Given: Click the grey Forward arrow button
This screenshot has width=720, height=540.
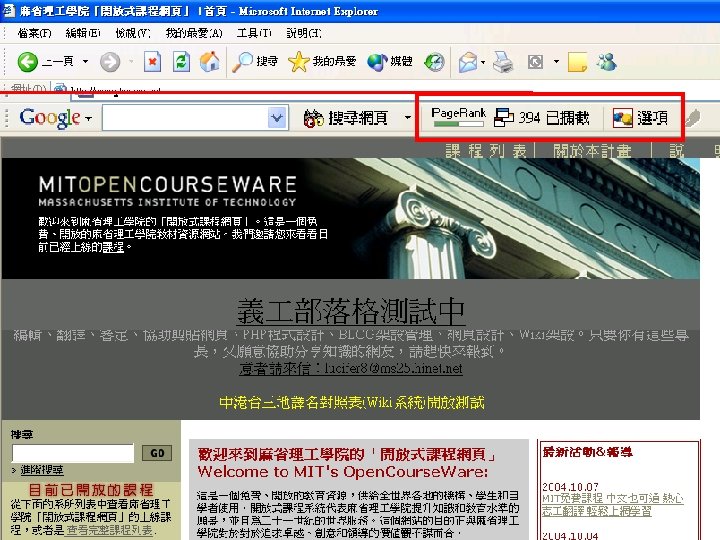Looking at the screenshot, I should [110, 62].
